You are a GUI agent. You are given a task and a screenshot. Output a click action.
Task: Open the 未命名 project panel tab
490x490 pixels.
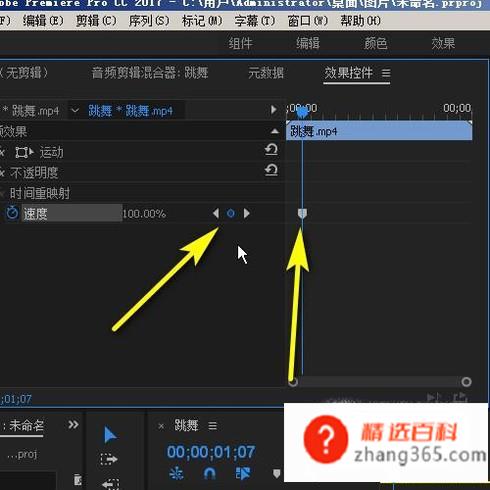tap(27, 425)
